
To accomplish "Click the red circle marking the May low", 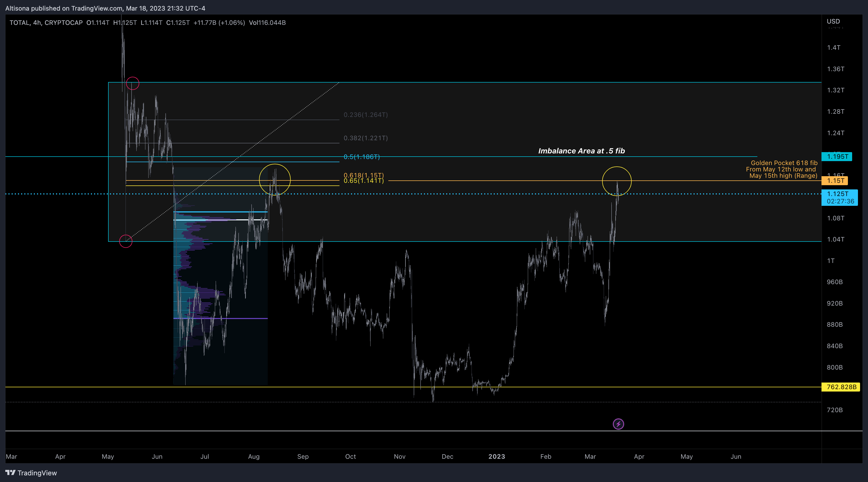I will pos(126,241).
